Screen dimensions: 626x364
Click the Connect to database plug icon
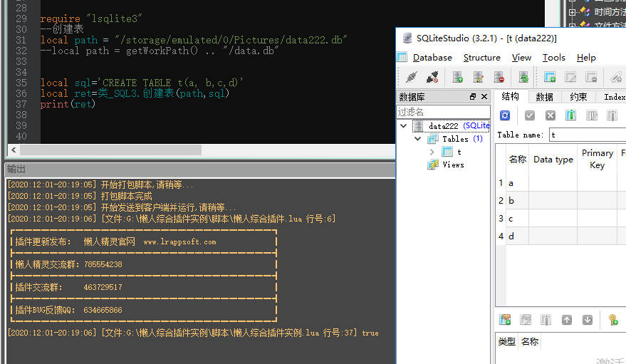pyautogui.click(x=411, y=77)
